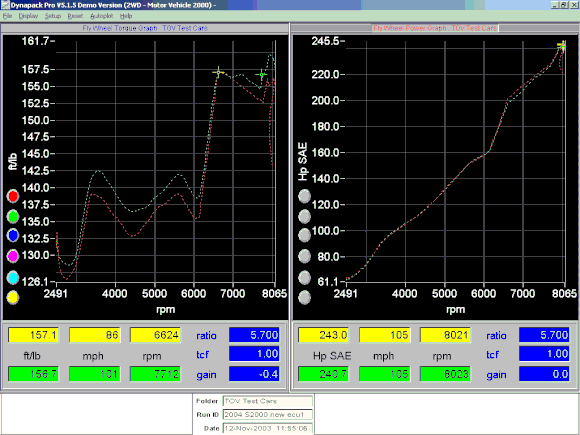Select the cyan run circle indicator

point(13,277)
